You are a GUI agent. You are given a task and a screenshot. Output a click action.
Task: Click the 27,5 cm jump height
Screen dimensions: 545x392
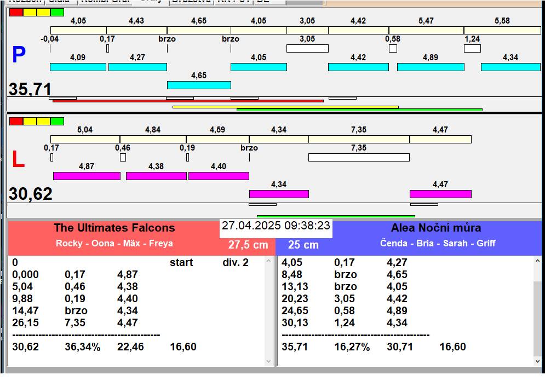248,245
